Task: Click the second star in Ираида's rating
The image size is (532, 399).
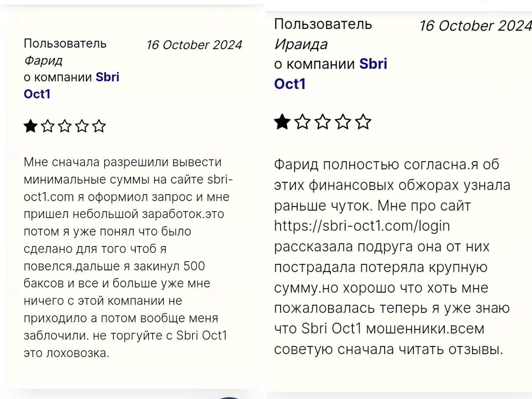Action: click(x=303, y=122)
